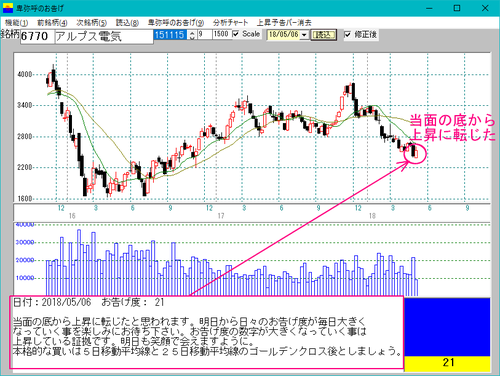
Task: Open the 読込(8) menu
Action: click(127, 23)
